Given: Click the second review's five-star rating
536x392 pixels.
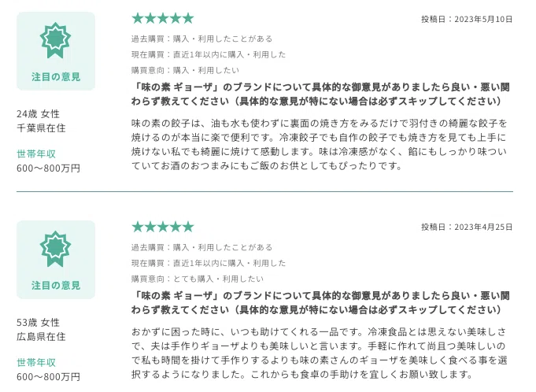Looking at the screenshot, I should pyautogui.click(x=163, y=227).
